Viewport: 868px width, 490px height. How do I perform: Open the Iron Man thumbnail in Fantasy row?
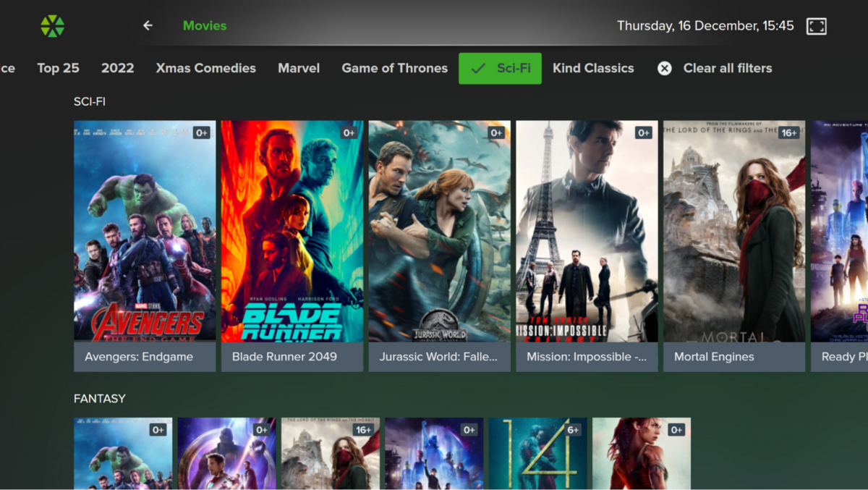[x=227, y=454]
